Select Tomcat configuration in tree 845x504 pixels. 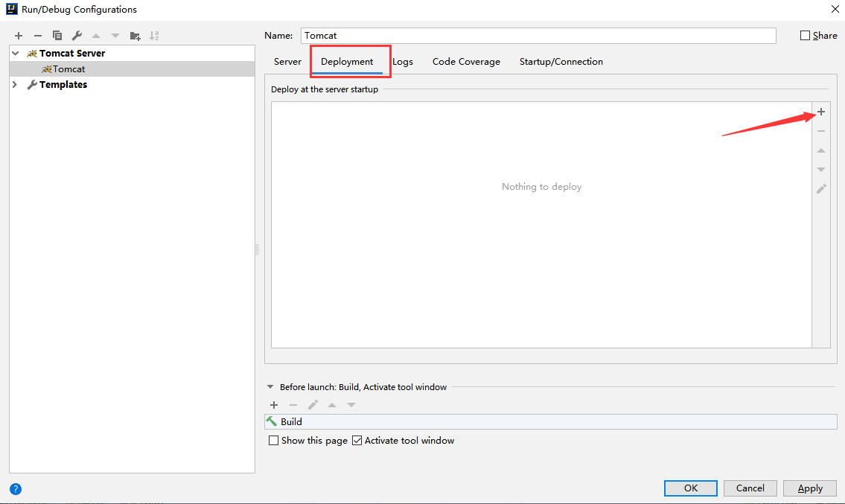point(132,69)
